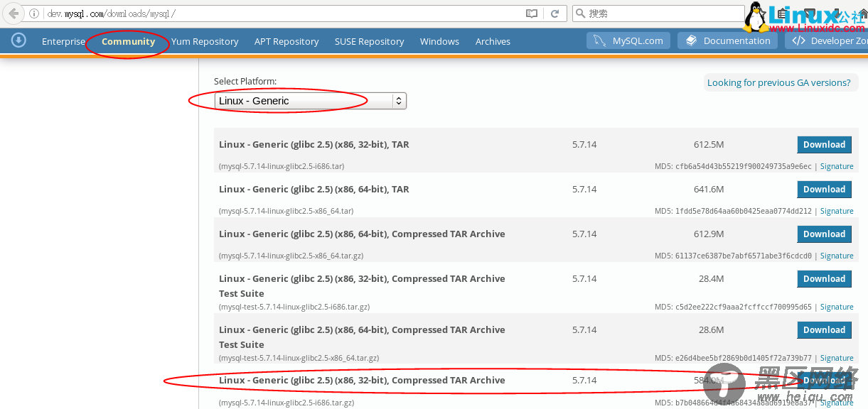The image size is (868, 409).
Task: Download the 32-bit Test Suite archive (28.4M)
Action: (824, 278)
